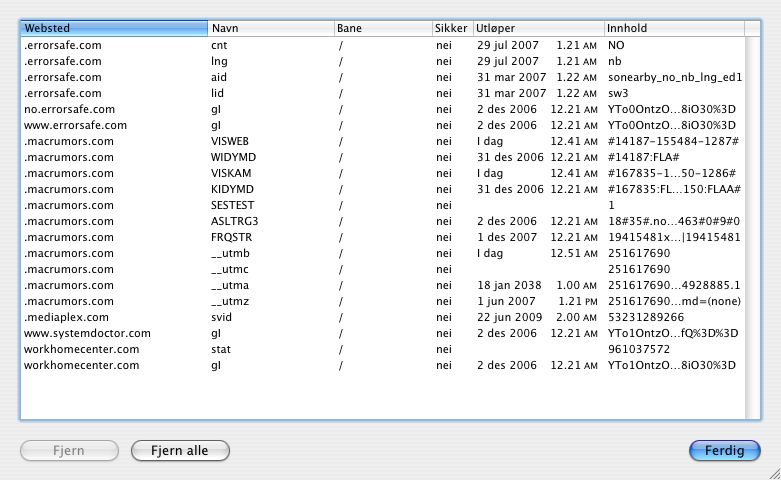
Task: Click the Ferdig button
Action: [x=725, y=451]
